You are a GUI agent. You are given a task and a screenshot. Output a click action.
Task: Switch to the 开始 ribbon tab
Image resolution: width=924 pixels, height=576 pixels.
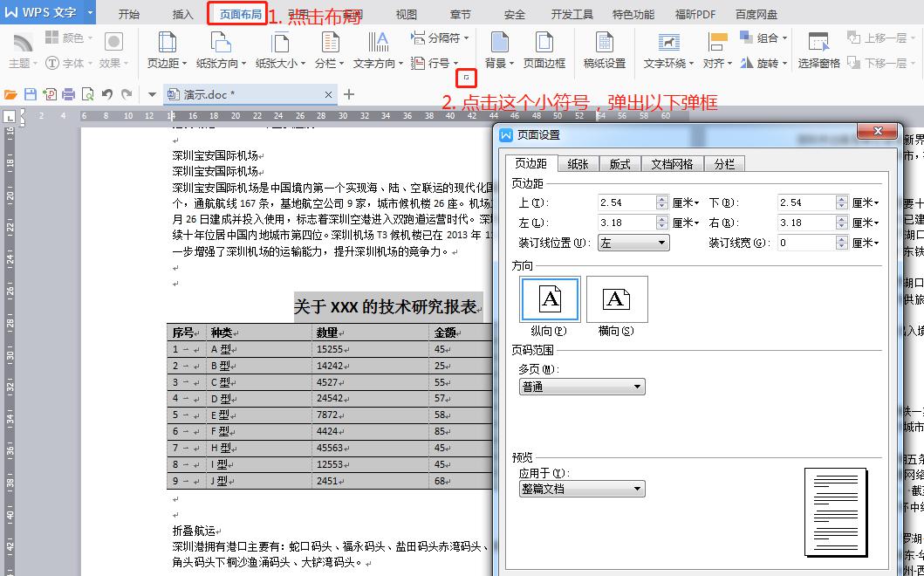tap(128, 15)
